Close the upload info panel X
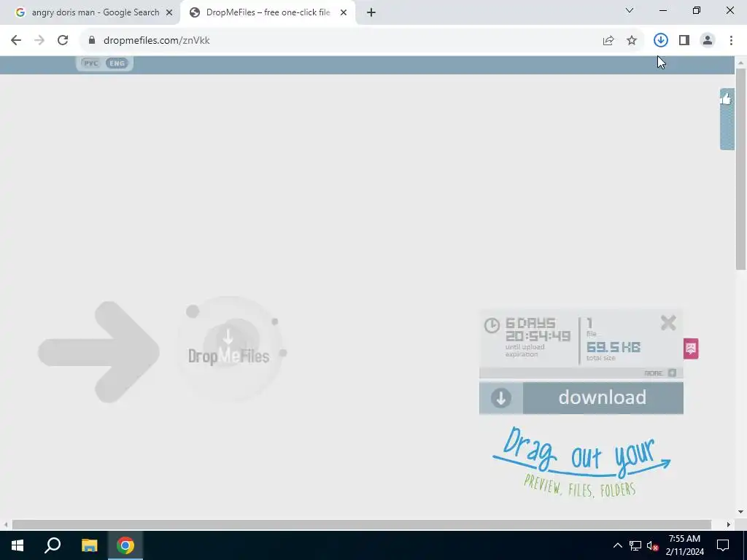 click(668, 323)
